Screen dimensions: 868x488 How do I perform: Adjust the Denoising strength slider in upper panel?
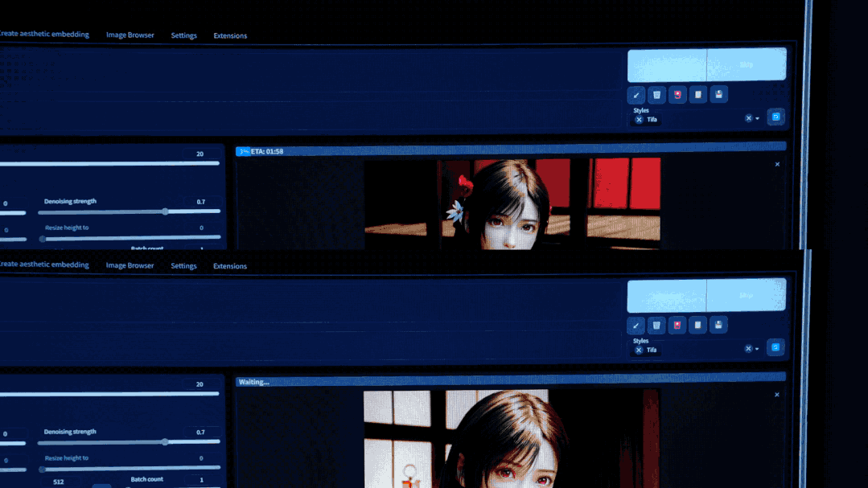pos(129,212)
